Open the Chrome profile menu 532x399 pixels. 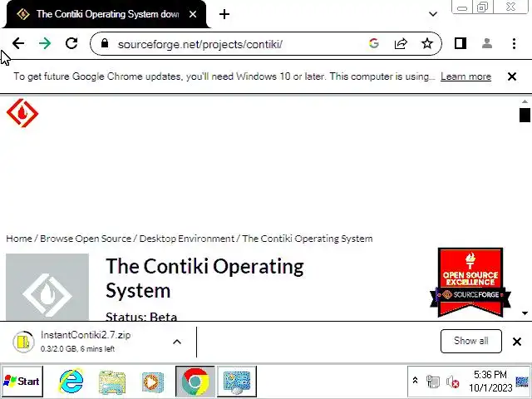[487, 43]
